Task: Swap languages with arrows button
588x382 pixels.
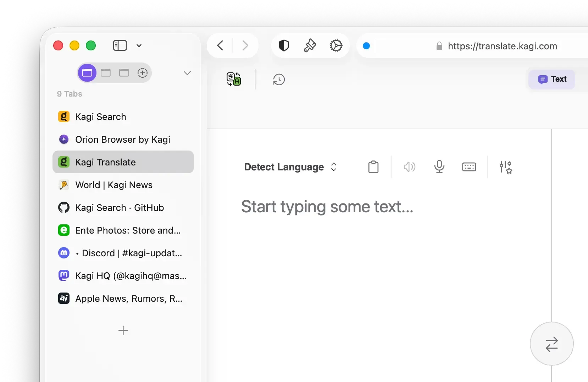Action: [x=552, y=344]
